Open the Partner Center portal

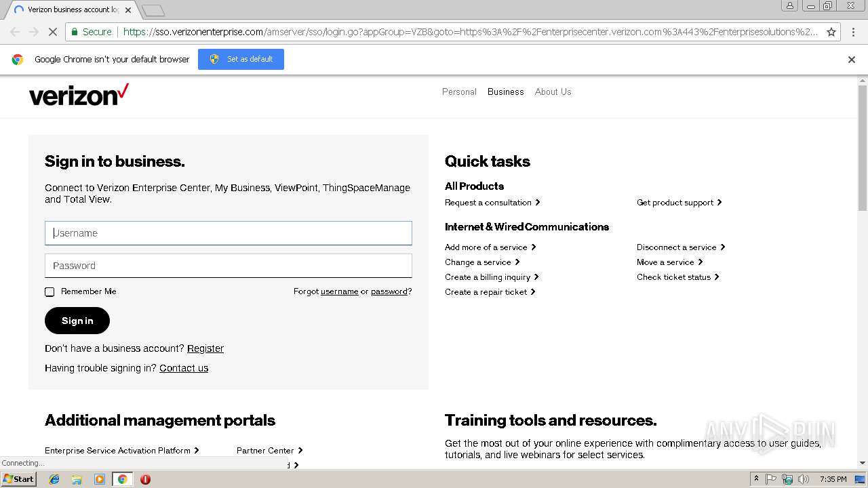[270, 451]
